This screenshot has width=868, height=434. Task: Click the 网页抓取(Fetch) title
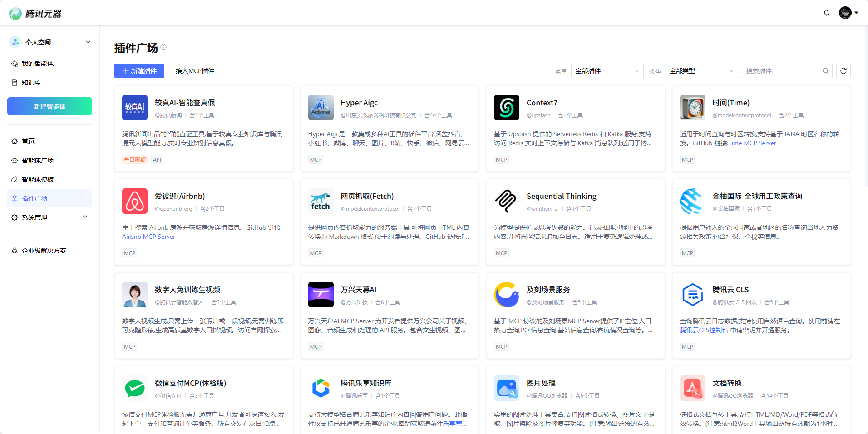367,196
